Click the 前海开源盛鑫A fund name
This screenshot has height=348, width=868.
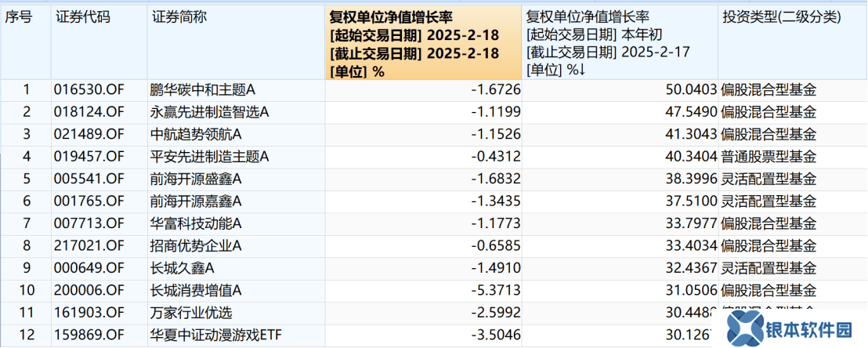pyautogui.click(x=193, y=179)
